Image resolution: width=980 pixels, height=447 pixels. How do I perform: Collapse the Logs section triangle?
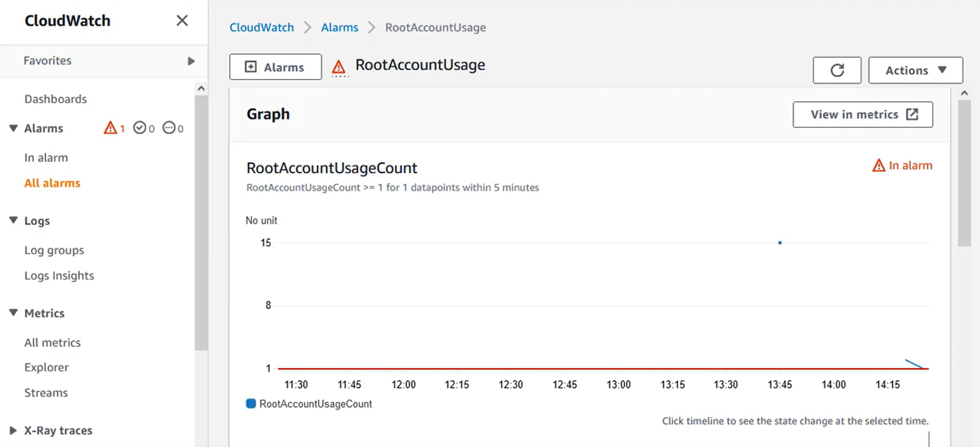[x=13, y=220]
